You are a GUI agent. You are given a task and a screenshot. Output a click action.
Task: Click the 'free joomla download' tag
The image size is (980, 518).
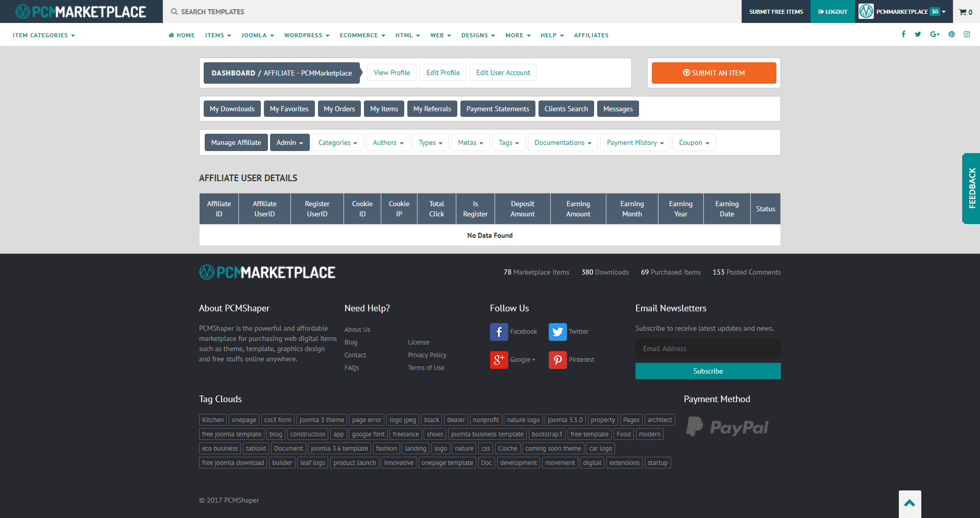233,463
